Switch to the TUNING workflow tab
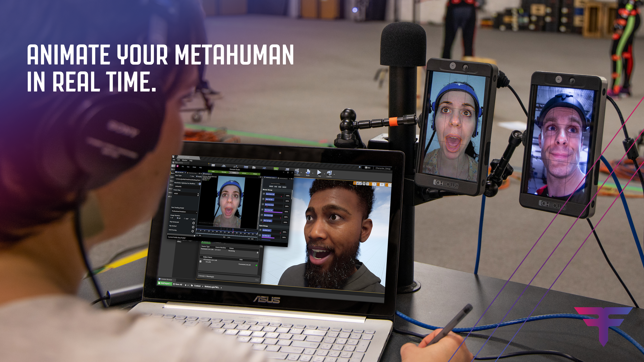This screenshot has height=362, width=644. [234, 173]
